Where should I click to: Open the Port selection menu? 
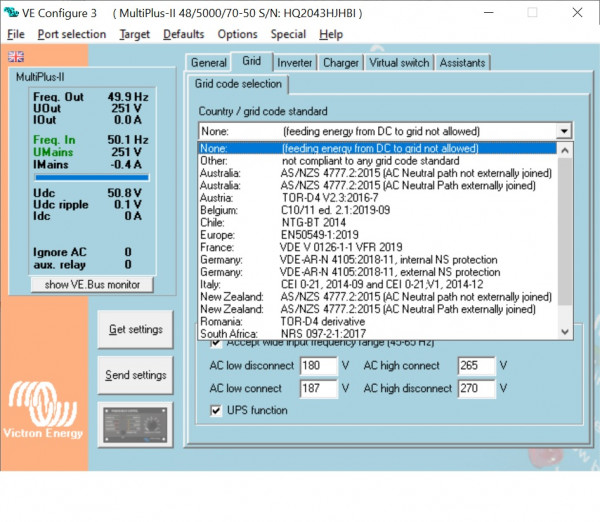point(72,34)
